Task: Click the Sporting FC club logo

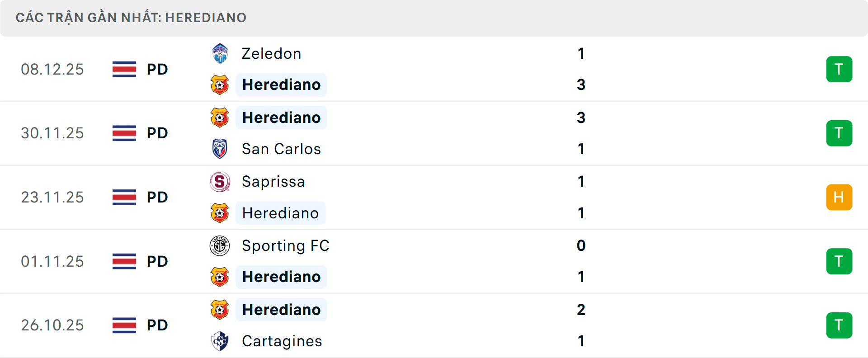Action: coord(220,246)
